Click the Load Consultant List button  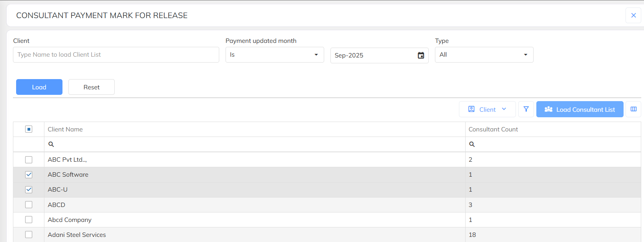tap(580, 109)
